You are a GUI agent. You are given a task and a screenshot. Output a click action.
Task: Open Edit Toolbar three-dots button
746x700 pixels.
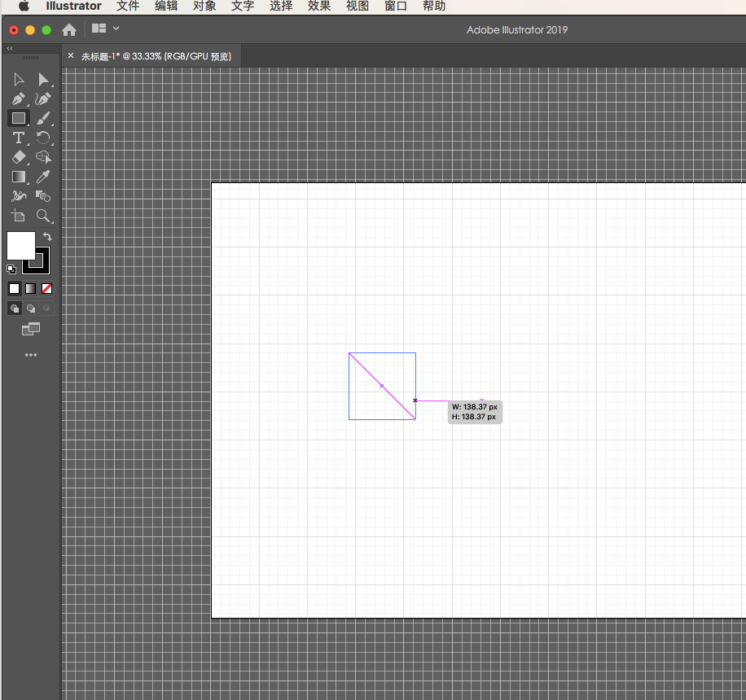pyautogui.click(x=31, y=355)
